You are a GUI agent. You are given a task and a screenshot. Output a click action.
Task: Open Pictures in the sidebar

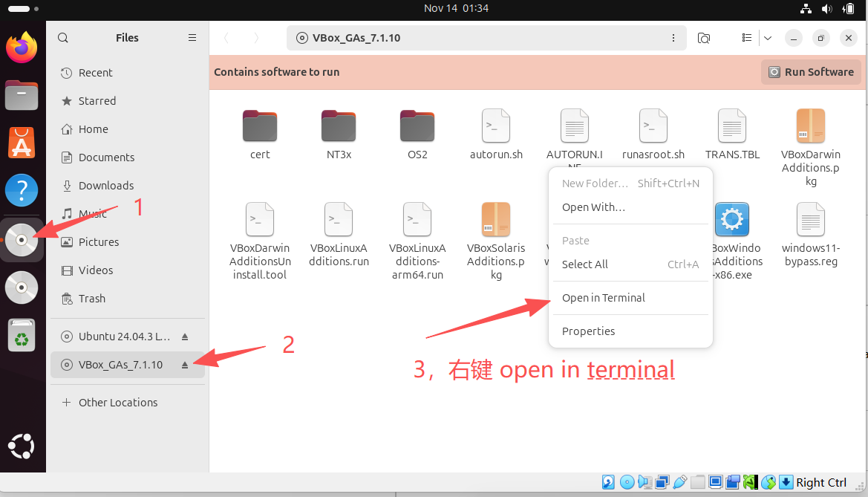point(127,242)
